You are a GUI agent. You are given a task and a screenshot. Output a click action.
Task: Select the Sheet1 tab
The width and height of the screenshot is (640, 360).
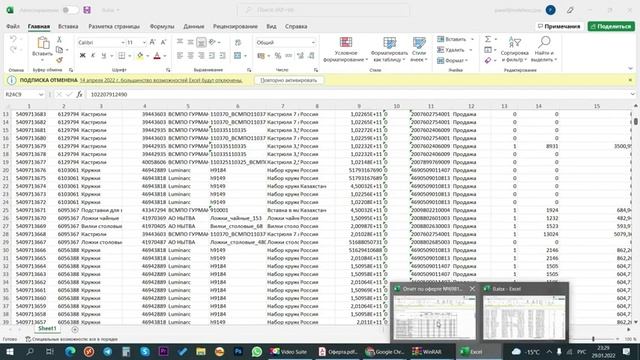[x=47, y=329]
